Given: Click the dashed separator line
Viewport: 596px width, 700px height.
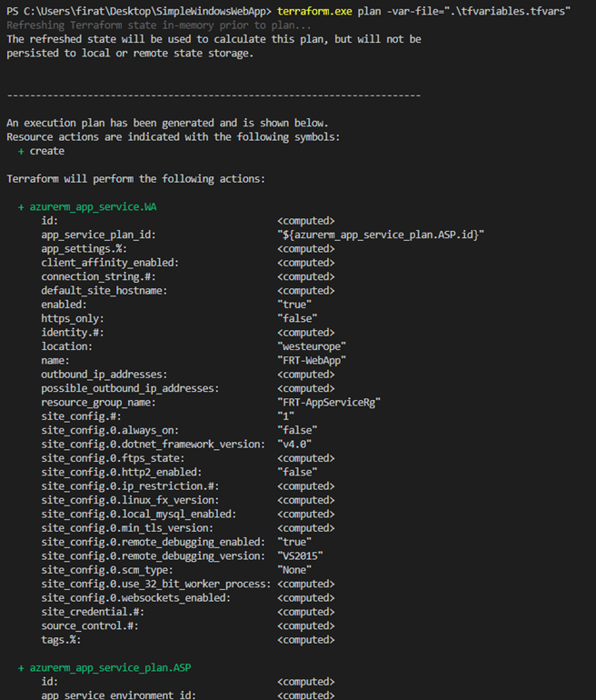Looking at the screenshot, I should point(214,95).
